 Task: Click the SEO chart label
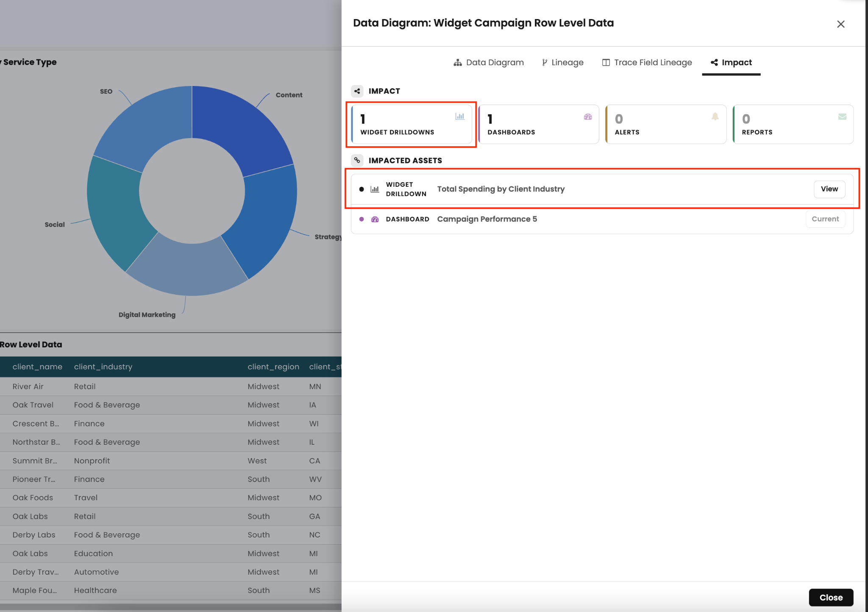click(106, 91)
